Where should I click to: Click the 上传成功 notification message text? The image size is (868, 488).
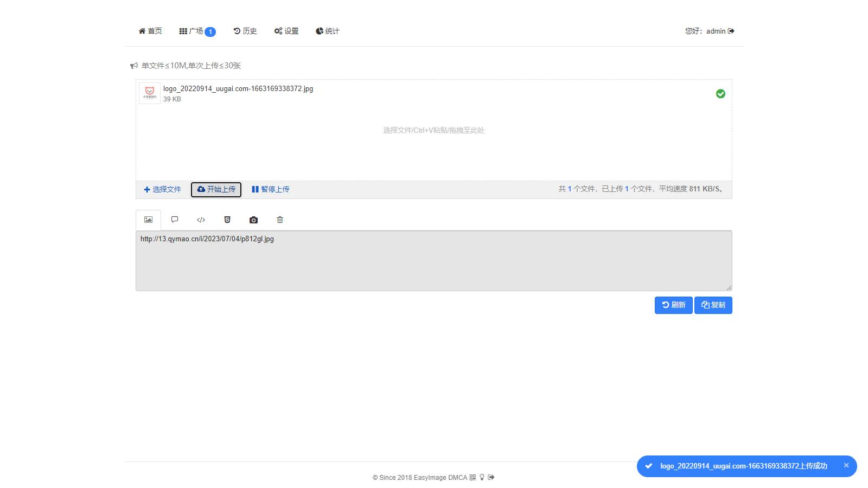(x=744, y=466)
